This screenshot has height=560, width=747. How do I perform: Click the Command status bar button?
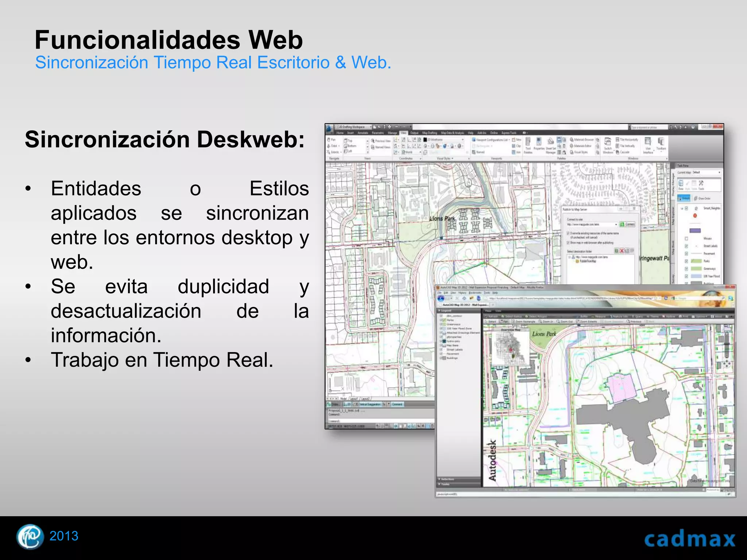tap(397, 404)
